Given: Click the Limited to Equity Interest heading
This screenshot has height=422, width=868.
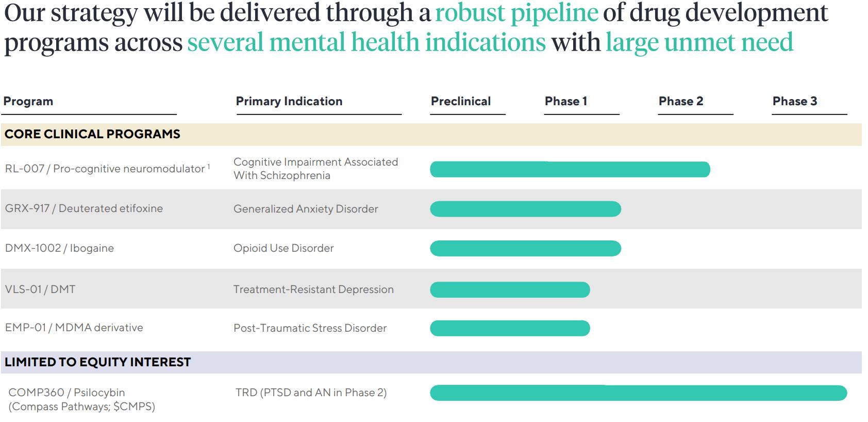Looking at the screenshot, I should (97, 362).
